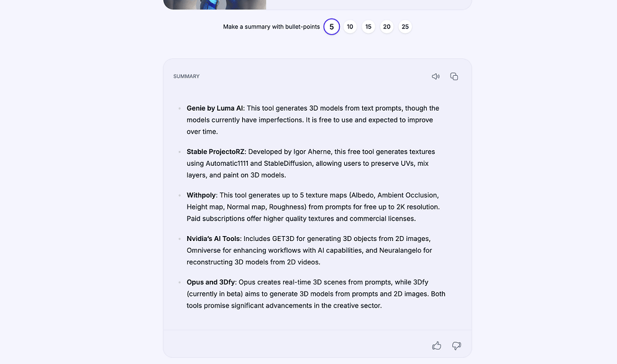
Task: Choose 10 bullet-points for the summary
Action: pyautogui.click(x=350, y=27)
